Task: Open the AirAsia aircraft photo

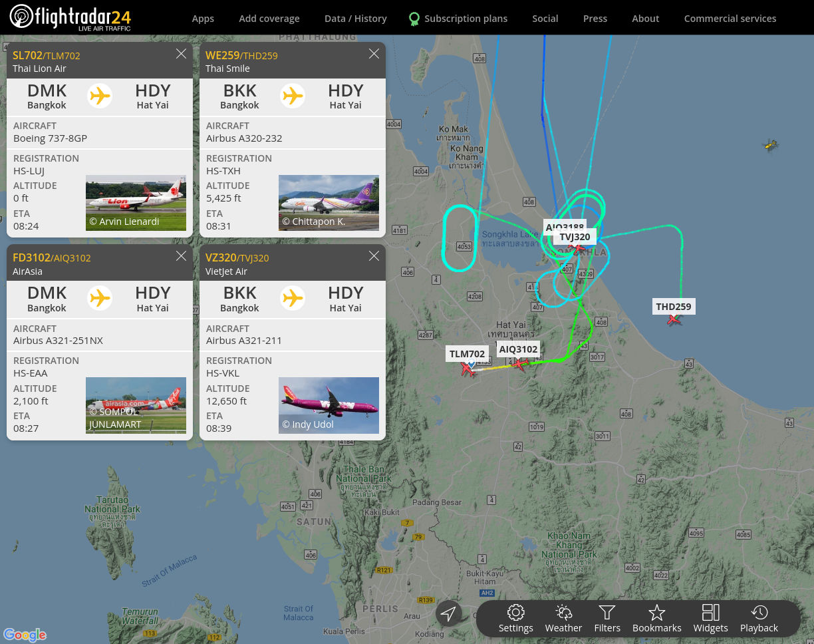Action: [136, 405]
